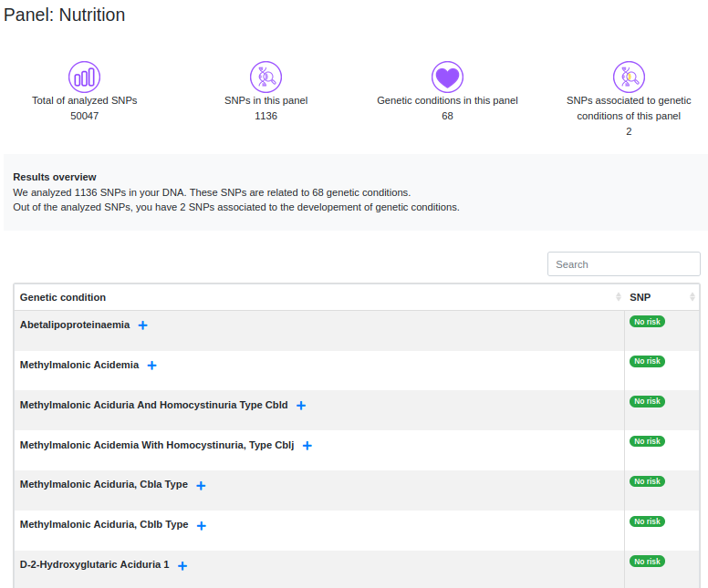Click the purple heart icon for Genetic conditions
This screenshot has height=588, width=708.
(447, 77)
